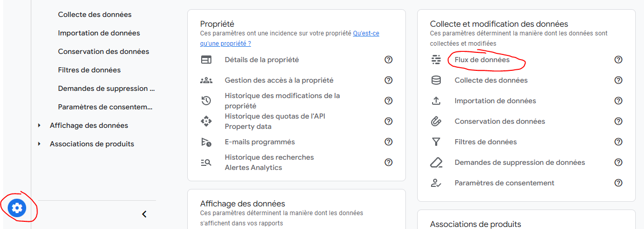Expand Affichage des données in sidebar
The image size is (644, 229).
(x=40, y=125)
